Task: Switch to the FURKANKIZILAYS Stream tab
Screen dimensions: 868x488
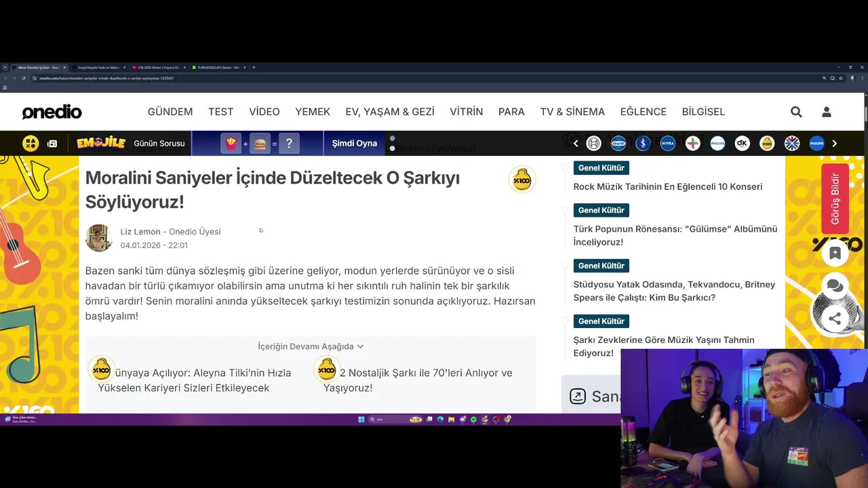Action: point(217,68)
